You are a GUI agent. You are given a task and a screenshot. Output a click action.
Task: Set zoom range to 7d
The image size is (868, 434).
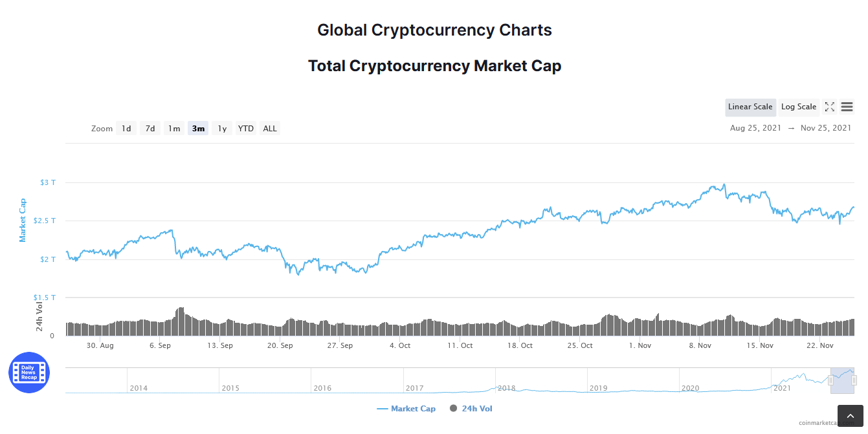(150, 129)
